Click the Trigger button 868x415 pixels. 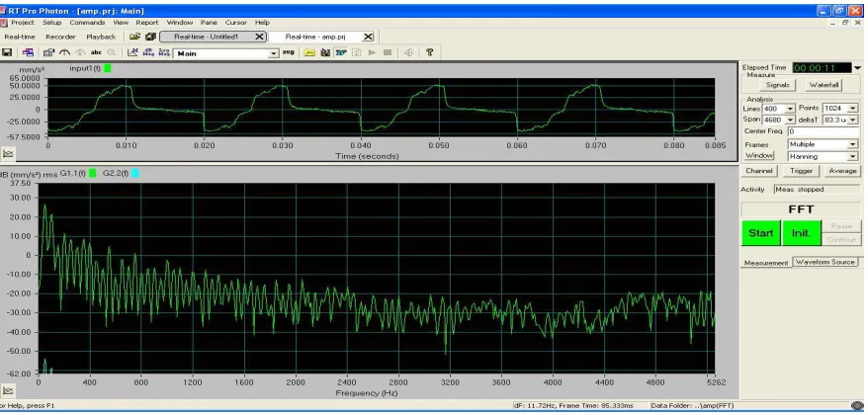801,171
